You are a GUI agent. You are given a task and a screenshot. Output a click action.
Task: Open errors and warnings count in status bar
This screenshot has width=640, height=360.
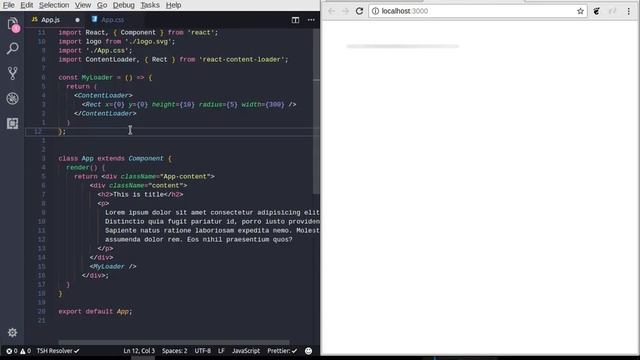point(18,351)
